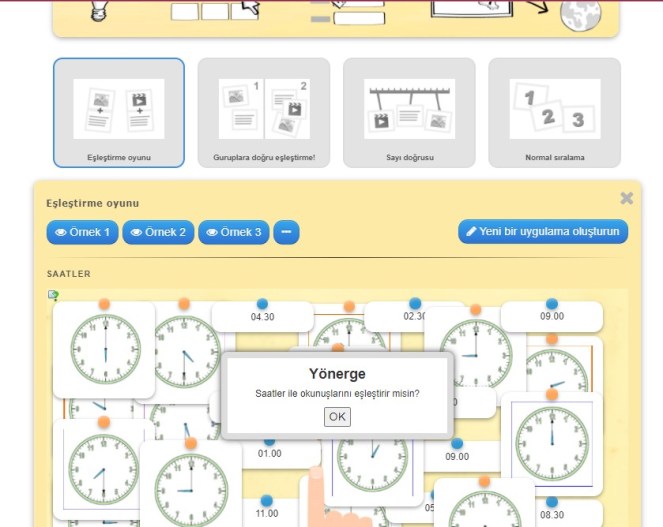The width and height of the screenshot is (663, 527).
Task: Click the 01.00 time label card
Action: coord(269,453)
